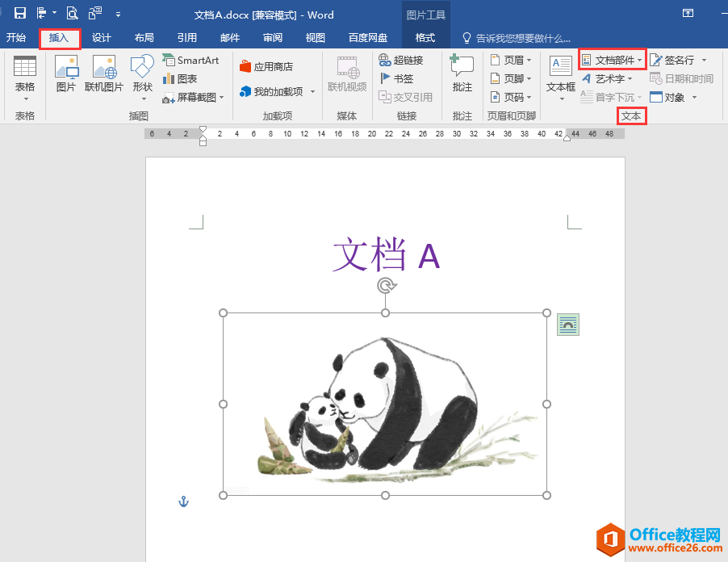Switch to the Home (开始) tab
Screen dimensions: 728x562
pos(16,38)
